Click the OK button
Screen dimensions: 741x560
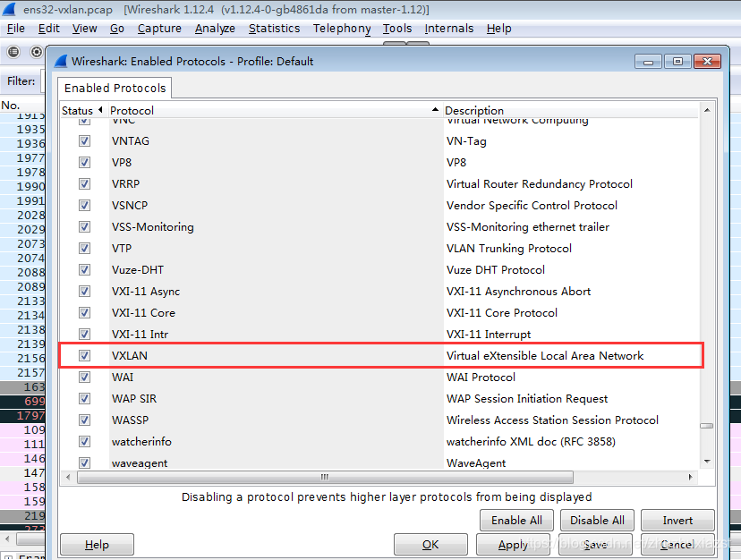pyautogui.click(x=430, y=545)
